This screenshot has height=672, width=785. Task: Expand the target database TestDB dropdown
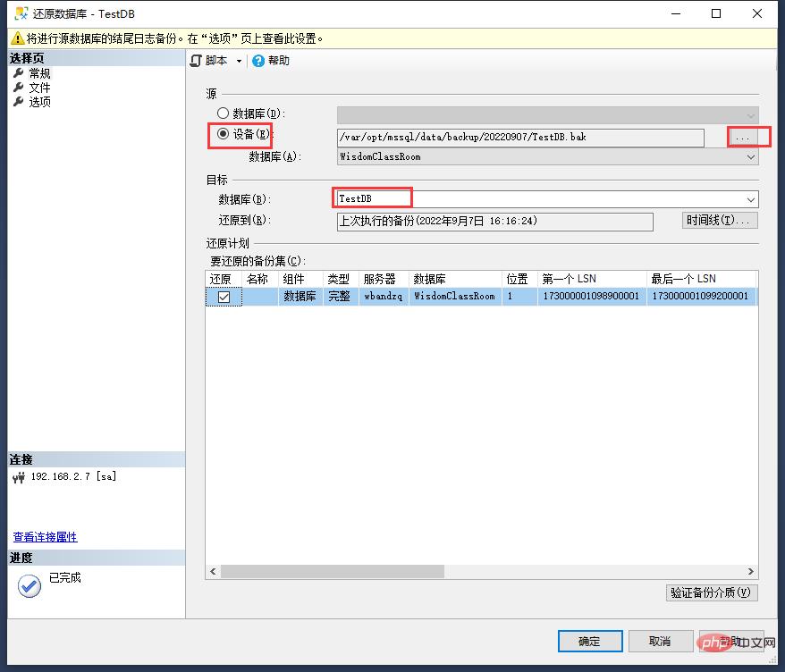coord(750,199)
